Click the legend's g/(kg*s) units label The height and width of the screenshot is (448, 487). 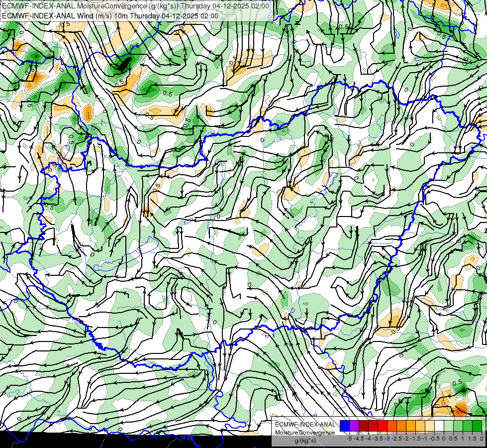coord(305,441)
